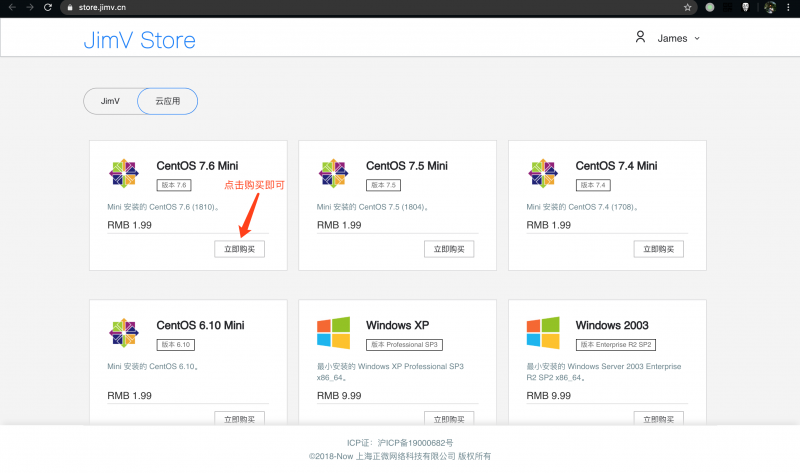Buy CentOS 6.10 Mini with 立即购买
The width and height of the screenshot is (800, 473).
tap(239, 418)
